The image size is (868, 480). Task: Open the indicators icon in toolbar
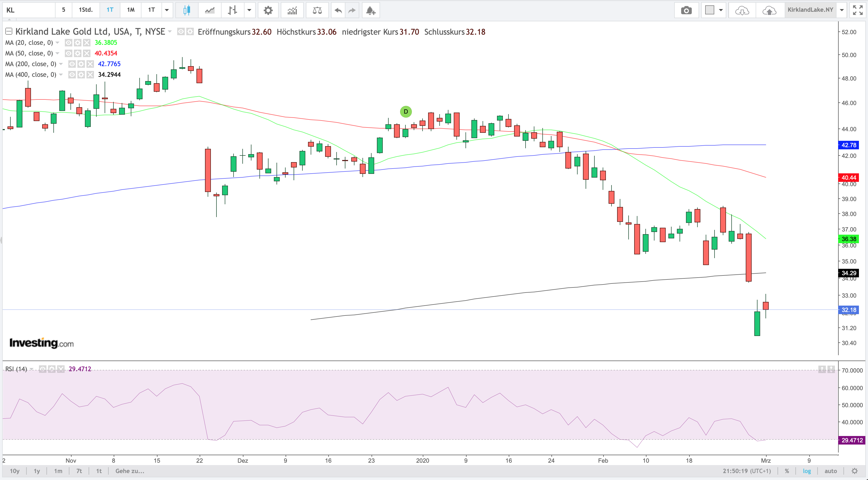tap(292, 10)
